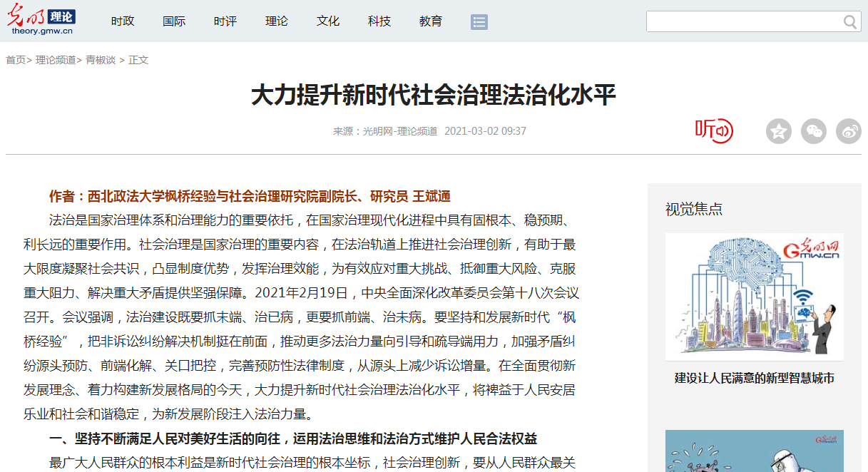Add article to favorites star icon
The height and width of the screenshot is (472, 868).
(779, 131)
